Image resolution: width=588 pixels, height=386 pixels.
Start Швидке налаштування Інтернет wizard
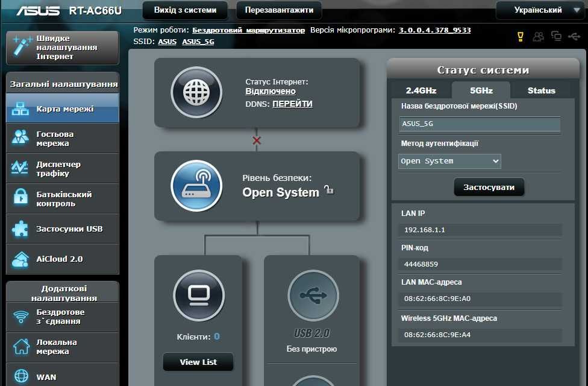[x=63, y=47]
